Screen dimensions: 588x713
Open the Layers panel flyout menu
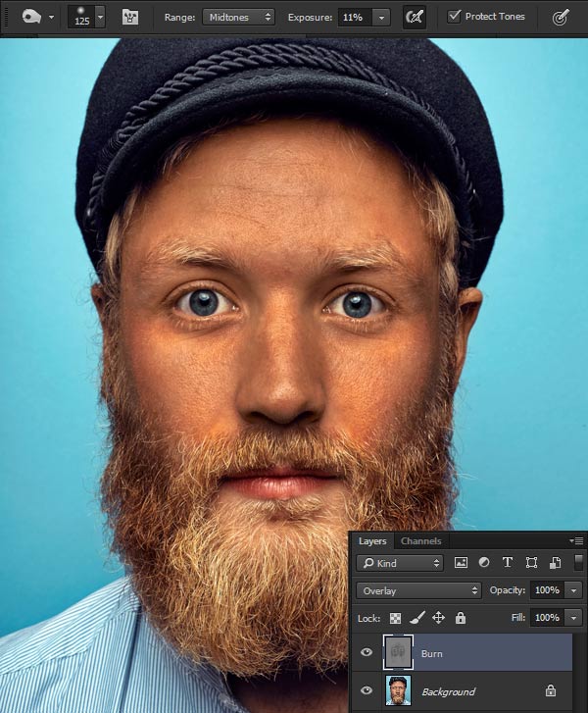coord(576,540)
